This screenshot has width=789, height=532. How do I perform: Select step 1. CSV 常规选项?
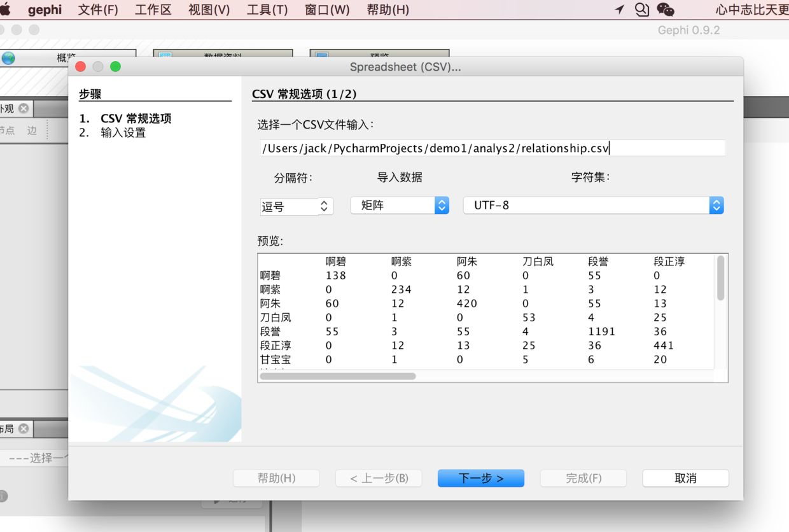pos(125,118)
